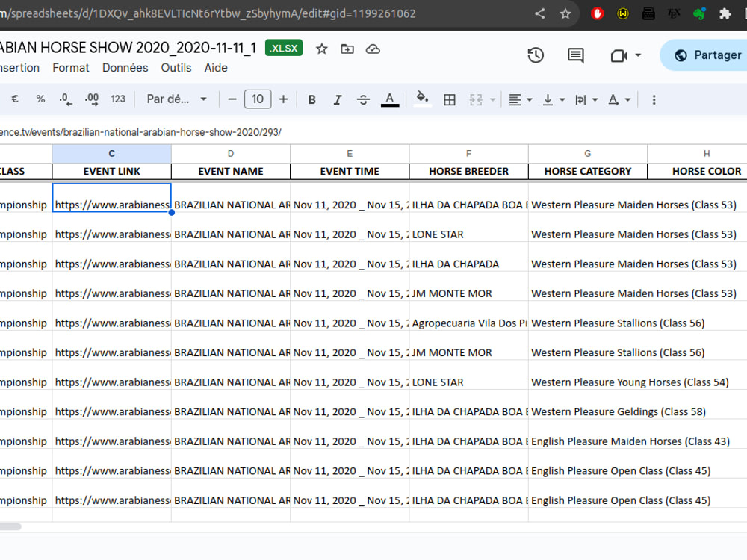Select column C header
This screenshot has height=560, width=747.
coord(111,153)
